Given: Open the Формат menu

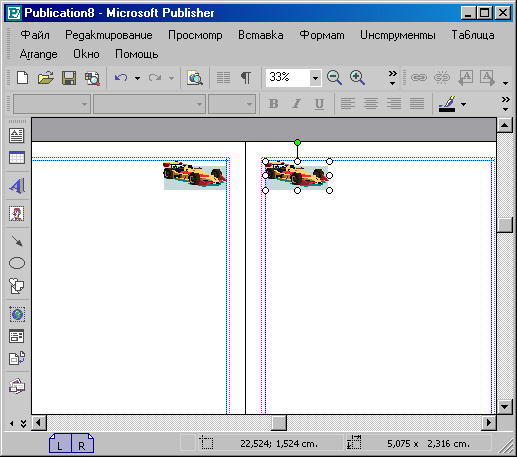Looking at the screenshot, I should [322, 35].
